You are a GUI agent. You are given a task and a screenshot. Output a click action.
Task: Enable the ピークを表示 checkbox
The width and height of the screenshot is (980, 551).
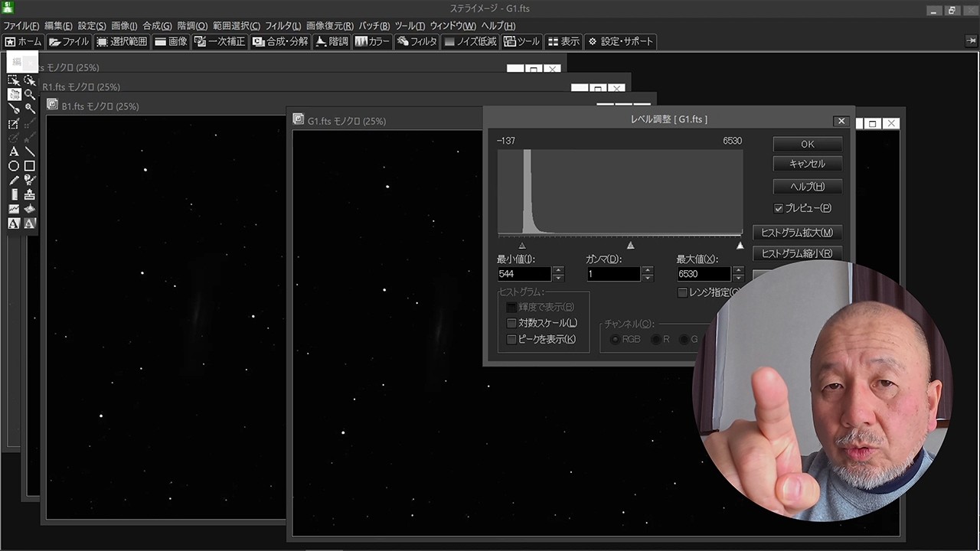[x=511, y=339]
